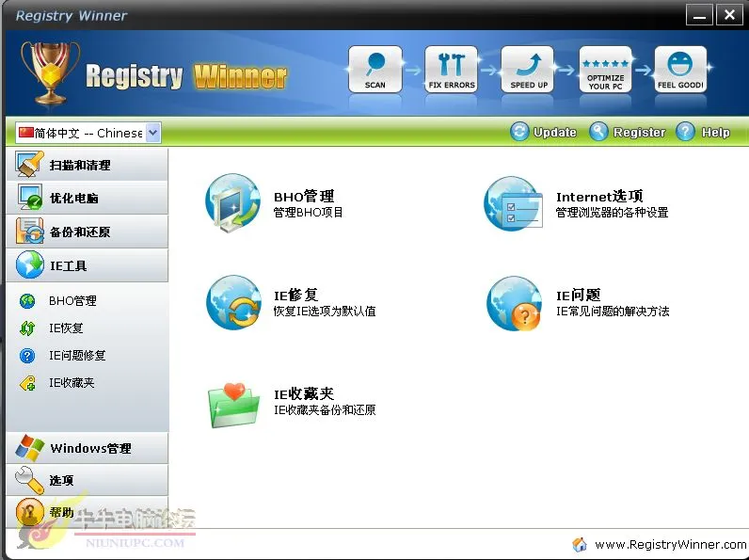Click the 备份和还原 floppy disk icon
The height and width of the screenshot is (560, 749).
(29, 231)
